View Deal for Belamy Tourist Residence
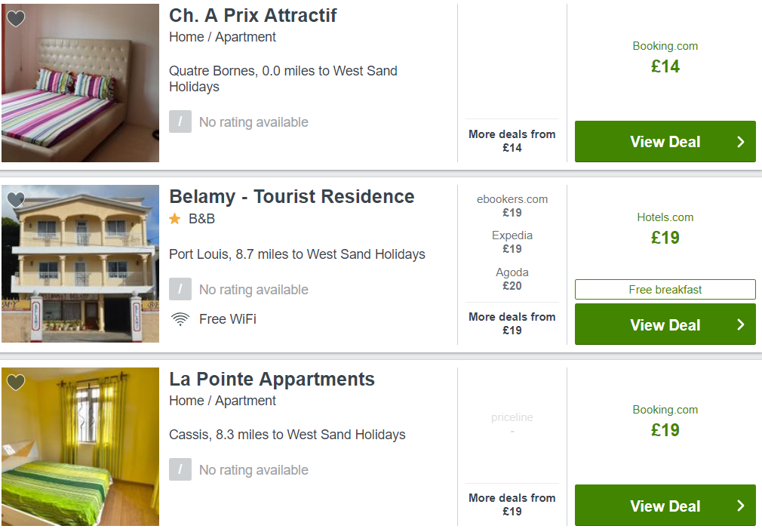This screenshot has width=762, height=532. [665, 324]
